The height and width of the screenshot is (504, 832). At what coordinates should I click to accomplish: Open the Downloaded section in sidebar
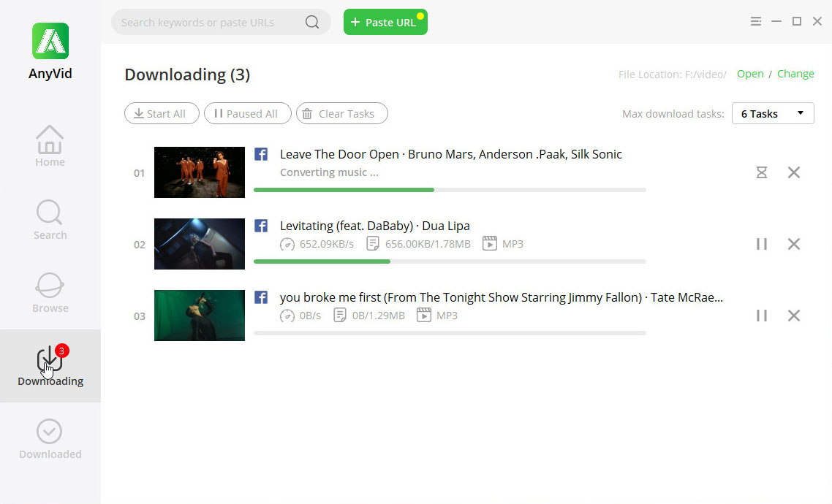[x=50, y=439]
